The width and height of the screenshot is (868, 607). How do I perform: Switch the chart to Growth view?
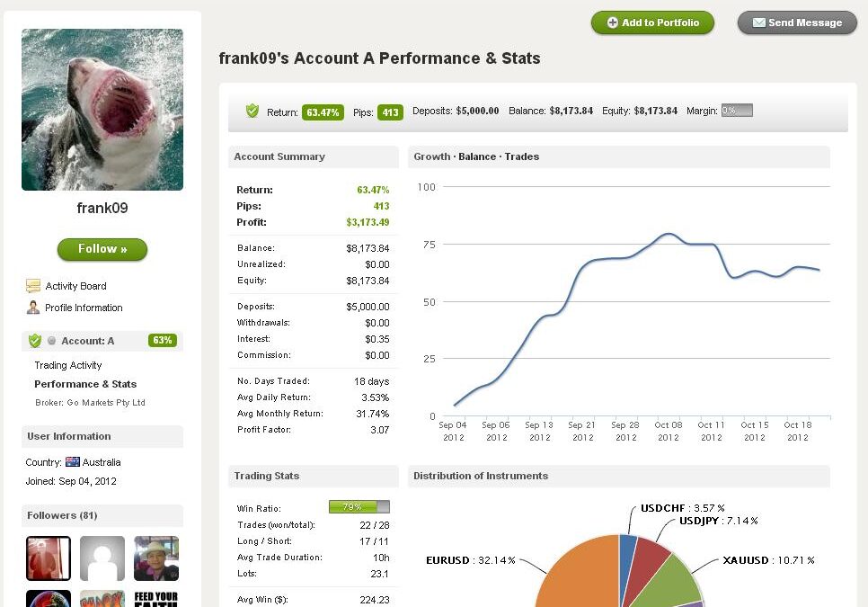click(431, 156)
